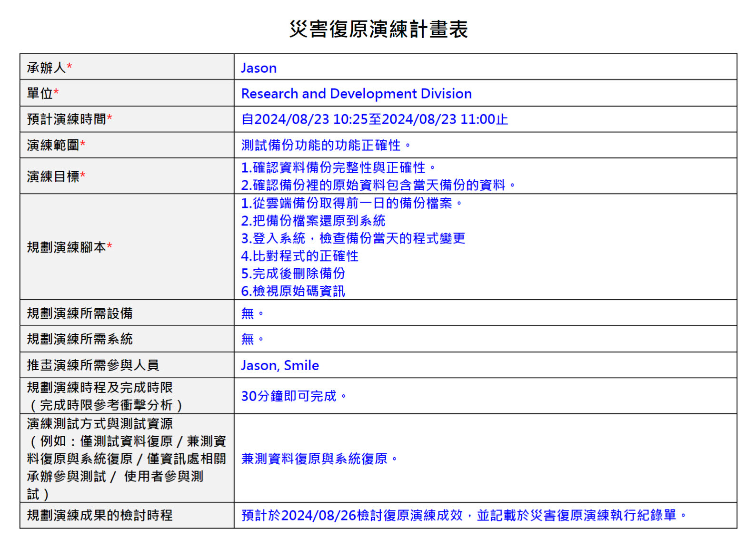Viewport: 756px width, 548px height.
Task: Select the Research and Development Division text
Action: point(356,94)
